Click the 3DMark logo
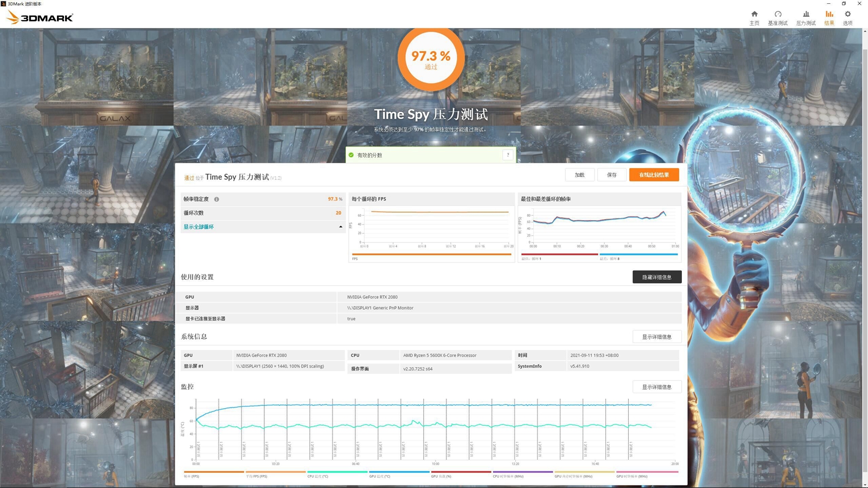Screen dimensions: 868x488 click(40, 17)
